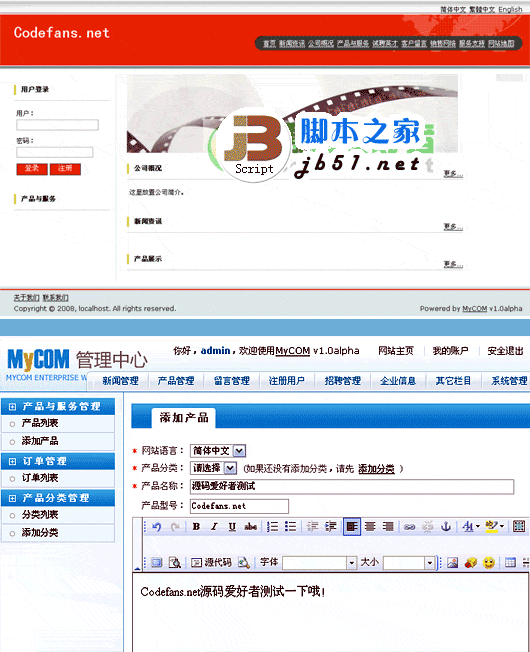530x652 pixels.
Task: Insert table icon in editor
Action: click(510, 563)
